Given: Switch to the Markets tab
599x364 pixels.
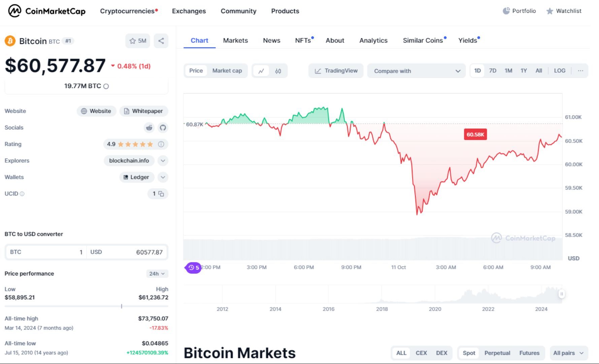Looking at the screenshot, I should pyautogui.click(x=235, y=40).
